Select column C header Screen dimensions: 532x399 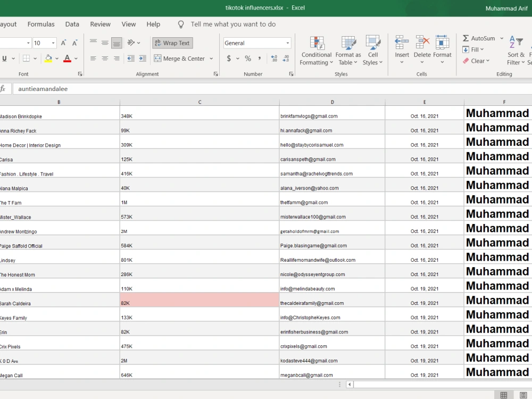point(199,102)
